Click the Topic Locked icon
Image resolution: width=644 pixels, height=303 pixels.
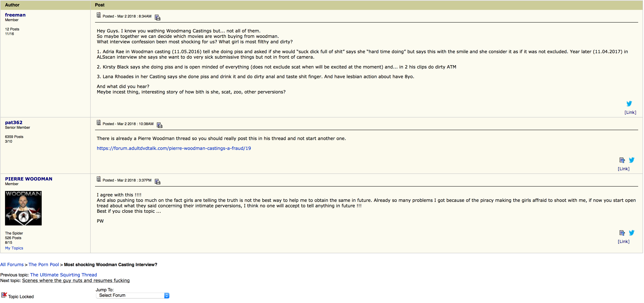(x=4, y=295)
